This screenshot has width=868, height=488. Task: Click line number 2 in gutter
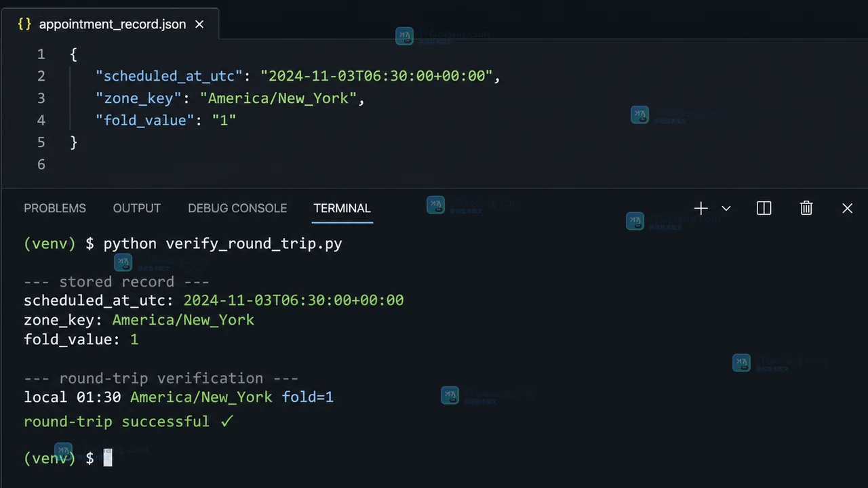(41, 76)
